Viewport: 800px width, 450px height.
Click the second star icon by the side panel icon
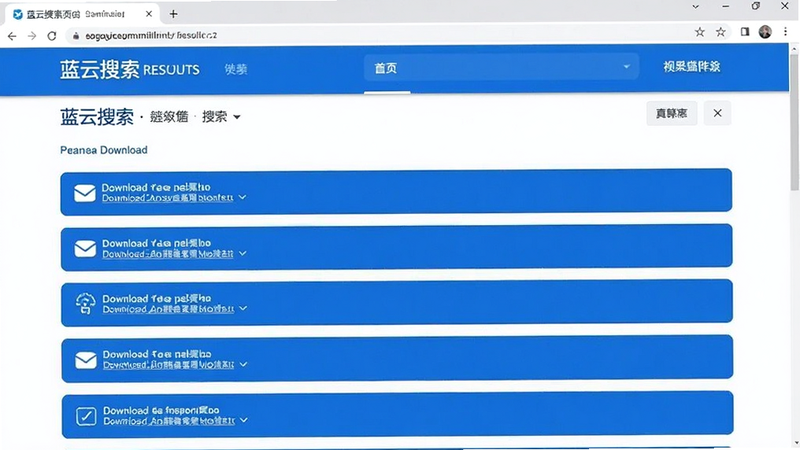pyautogui.click(x=720, y=32)
